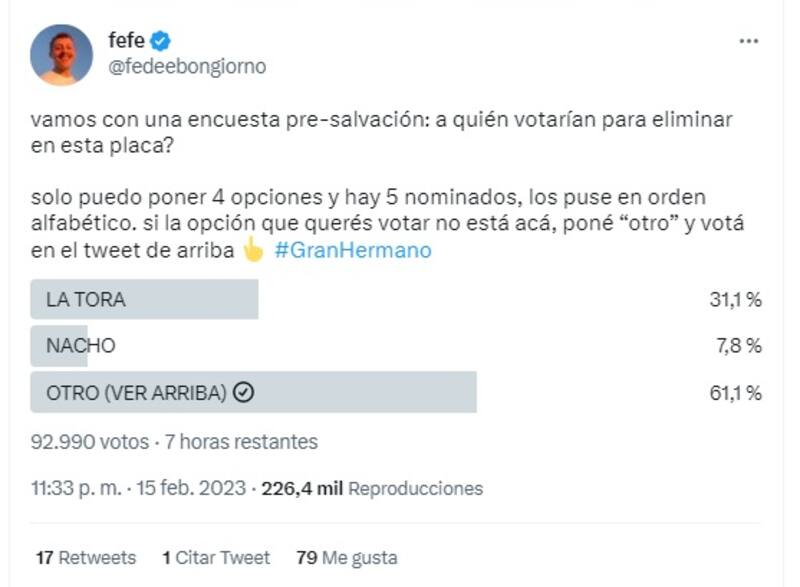Click the display name fefe
Screen dimensions: 800x587
pyautogui.click(x=125, y=41)
